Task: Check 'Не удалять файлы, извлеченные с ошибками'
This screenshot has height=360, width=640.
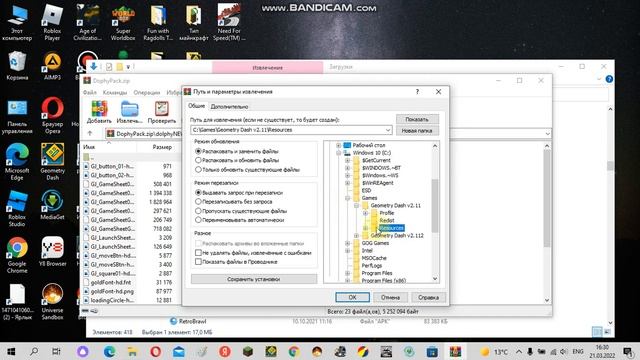Action: pyautogui.click(x=198, y=253)
